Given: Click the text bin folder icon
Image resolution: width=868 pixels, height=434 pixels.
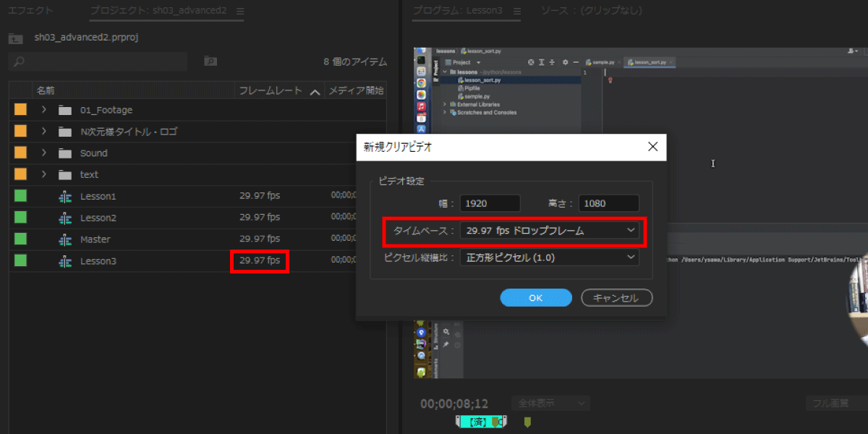Looking at the screenshot, I should (65, 175).
